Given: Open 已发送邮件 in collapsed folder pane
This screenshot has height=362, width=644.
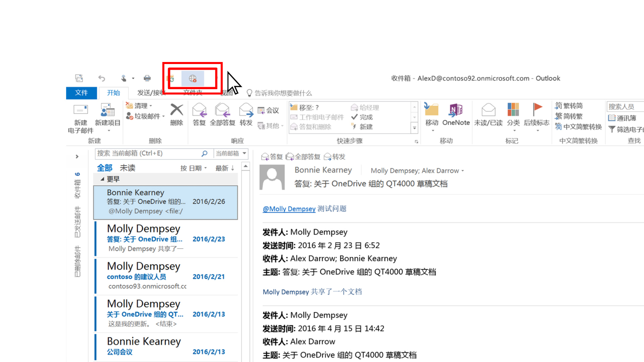Looking at the screenshot, I should pyautogui.click(x=77, y=222).
